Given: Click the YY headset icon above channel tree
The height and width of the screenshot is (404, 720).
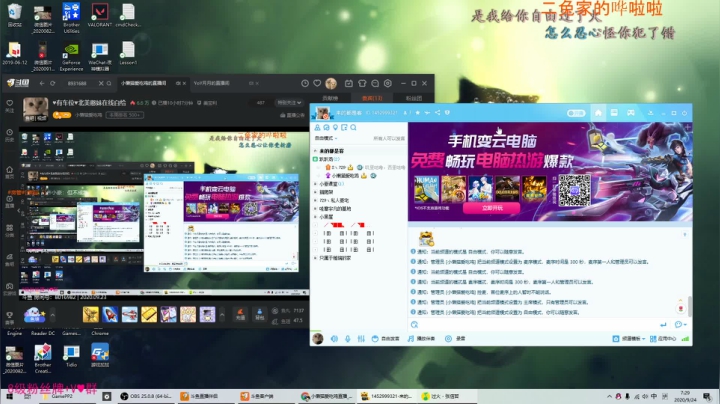Looking at the screenshot, I should (x=326, y=128).
